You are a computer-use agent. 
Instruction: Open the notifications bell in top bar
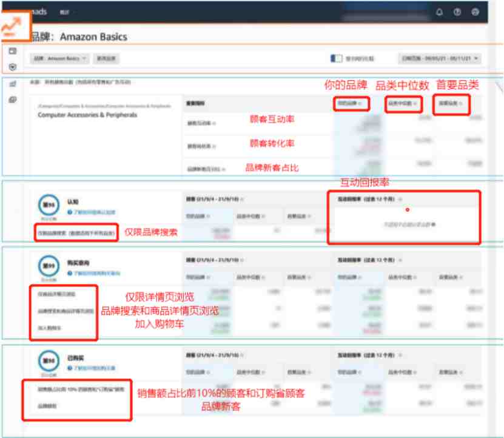pyautogui.click(x=439, y=12)
